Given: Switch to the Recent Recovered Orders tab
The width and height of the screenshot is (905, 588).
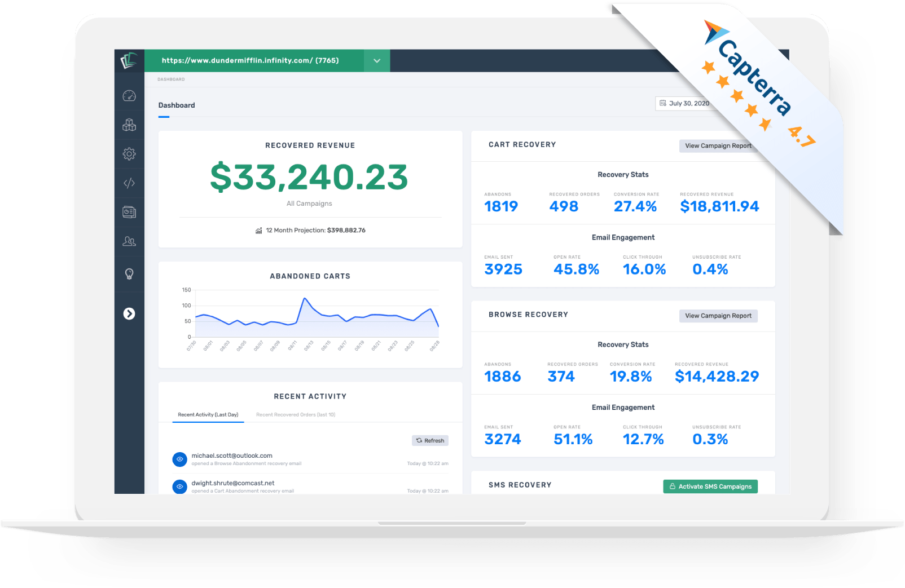Looking at the screenshot, I should pyautogui.click(x=295, y=414).
